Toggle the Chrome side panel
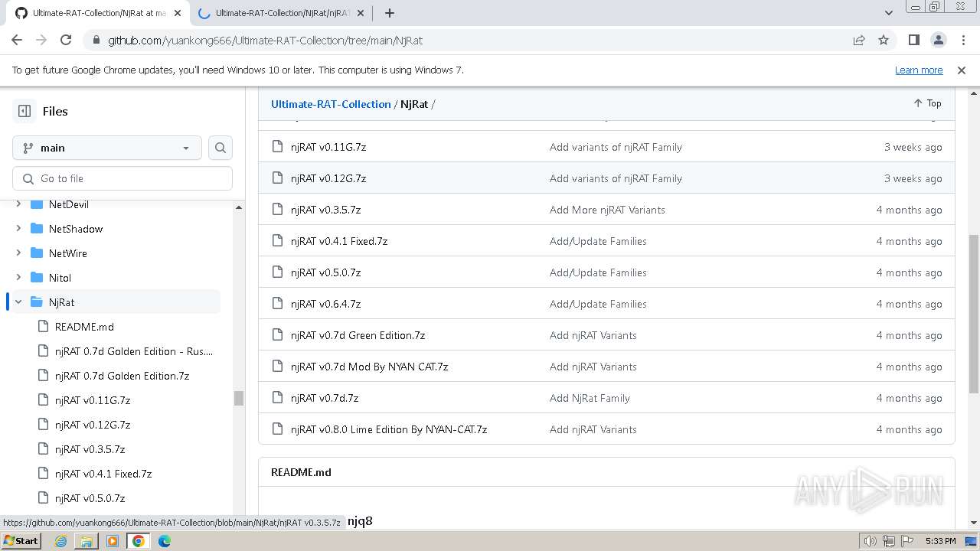The width and height of the screenshot is (980, 551). point(913,40)
